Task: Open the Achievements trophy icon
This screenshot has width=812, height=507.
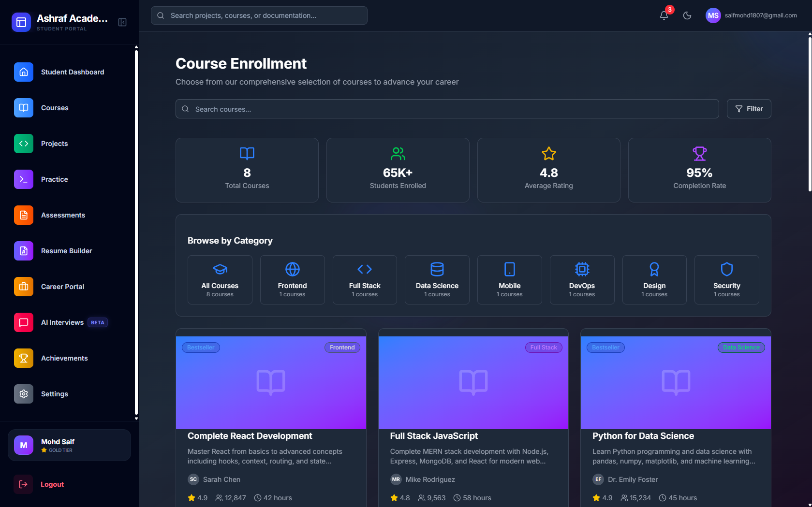Action: [24, 358]
